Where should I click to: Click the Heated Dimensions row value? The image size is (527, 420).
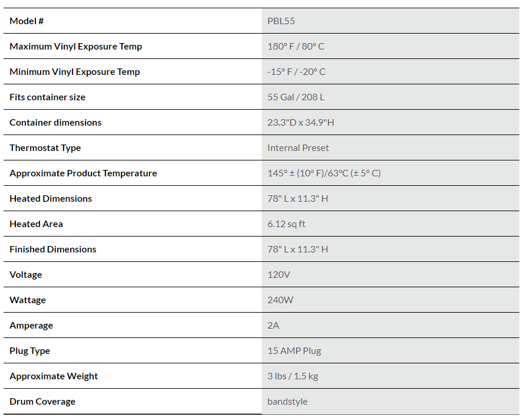(x=298, y=199)
